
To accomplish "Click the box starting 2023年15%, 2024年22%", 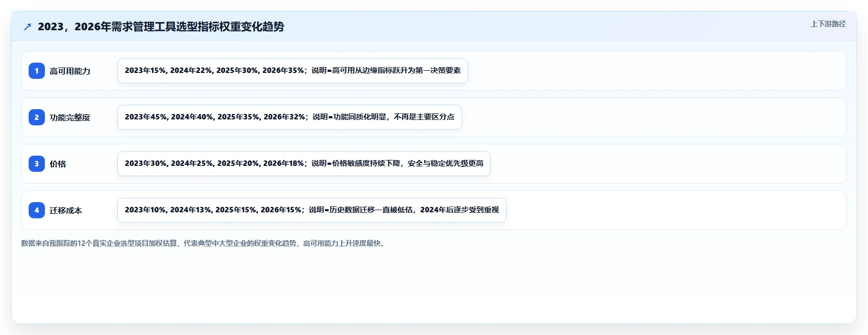I will point(292,71).
